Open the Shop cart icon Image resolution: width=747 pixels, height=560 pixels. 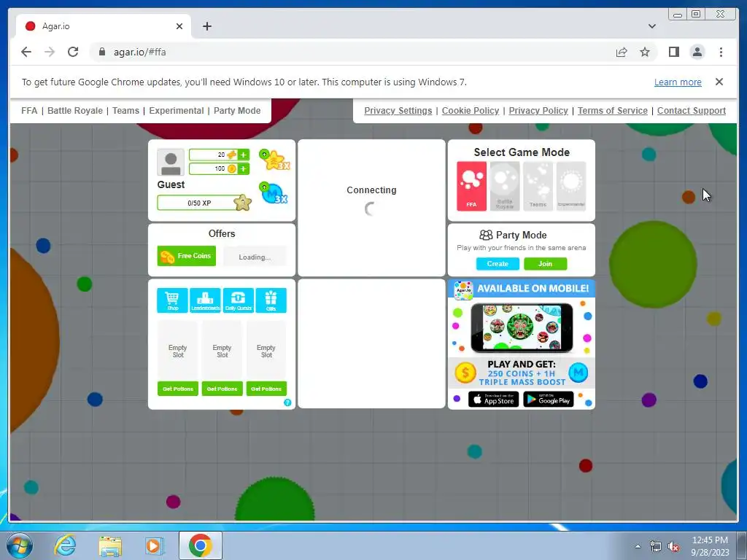[172, 300]
